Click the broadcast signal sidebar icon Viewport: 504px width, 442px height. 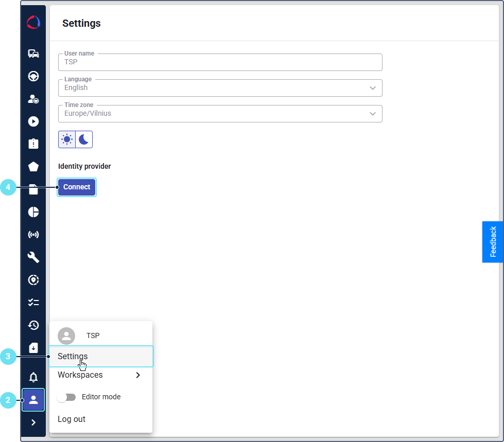tap(33, 235)
